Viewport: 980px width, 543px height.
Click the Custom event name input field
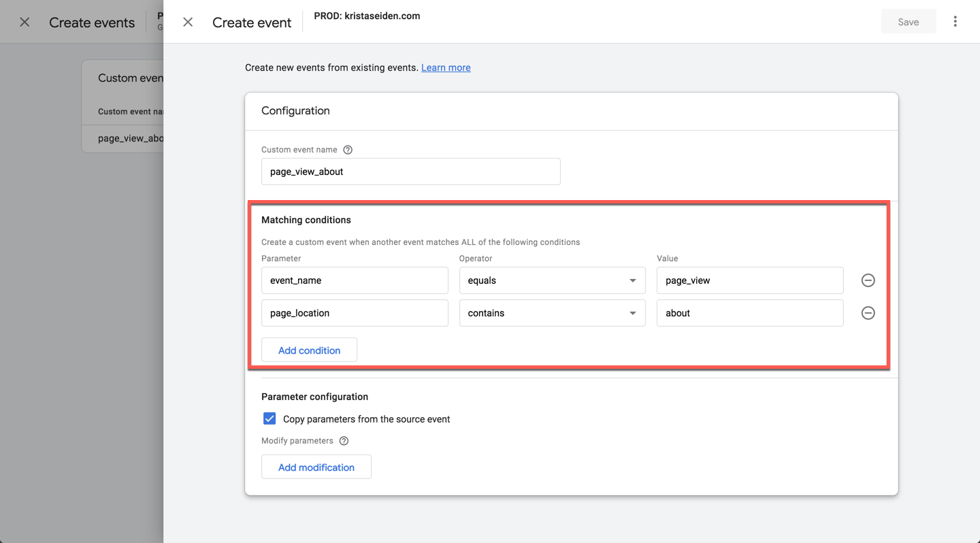410,171
